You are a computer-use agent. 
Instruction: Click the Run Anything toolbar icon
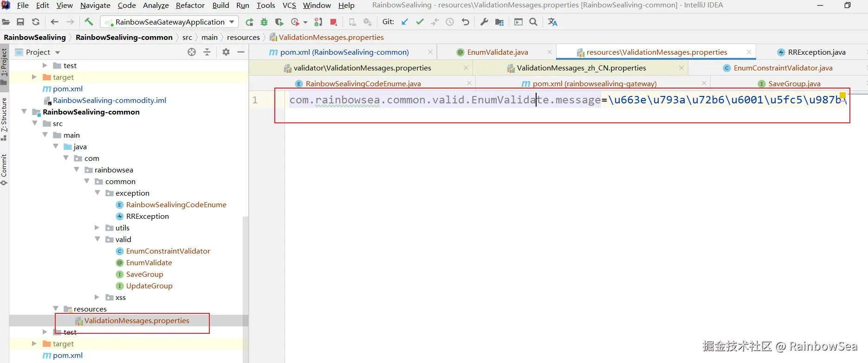pyautogui.click(x=518, y=22)
